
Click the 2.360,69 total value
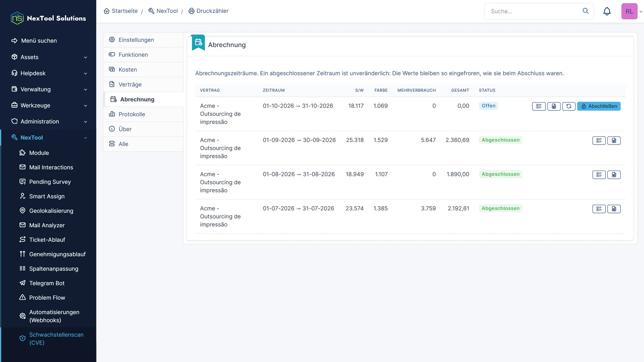457,140
